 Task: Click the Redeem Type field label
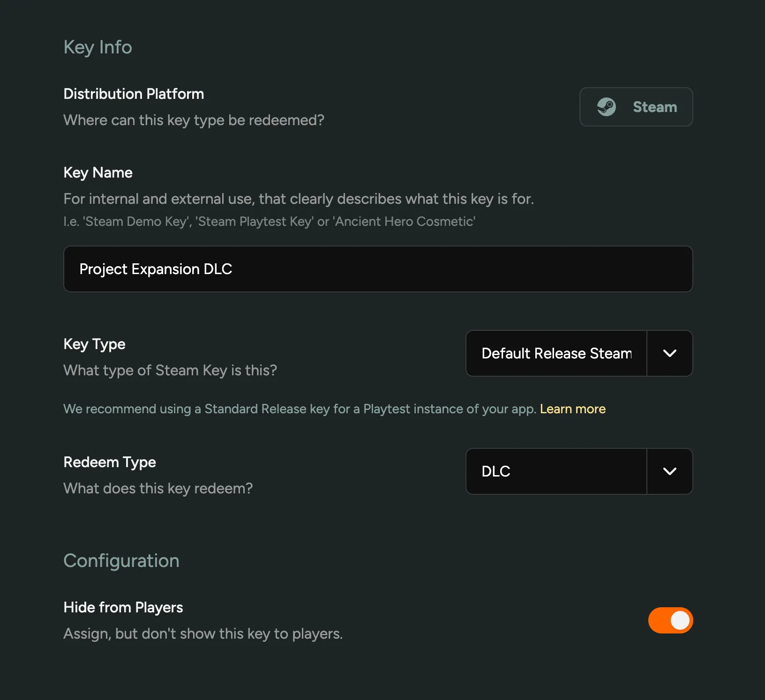pyautogui.click(x=109, y=462)
